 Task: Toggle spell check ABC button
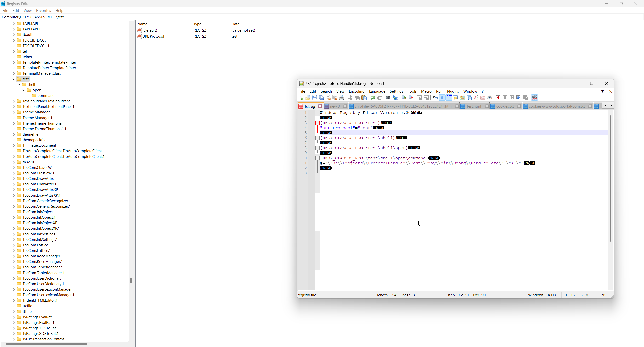pyautogui.click(x=535, y=98)
